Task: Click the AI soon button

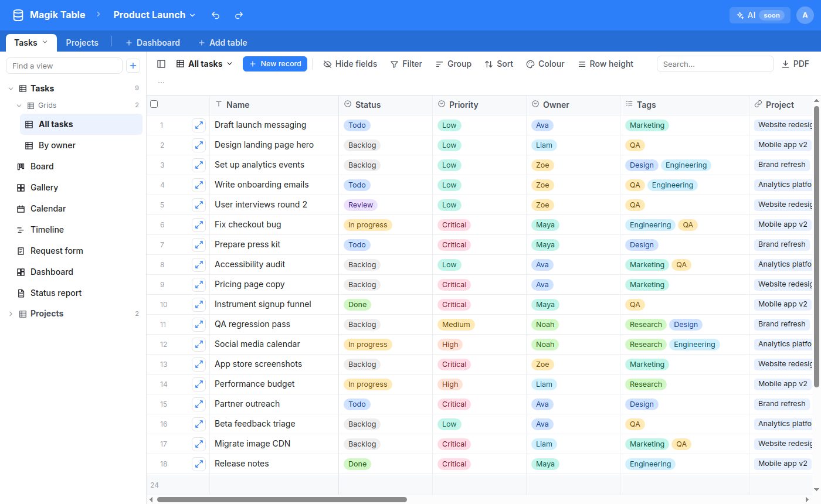Action: (x=760, y=15)
